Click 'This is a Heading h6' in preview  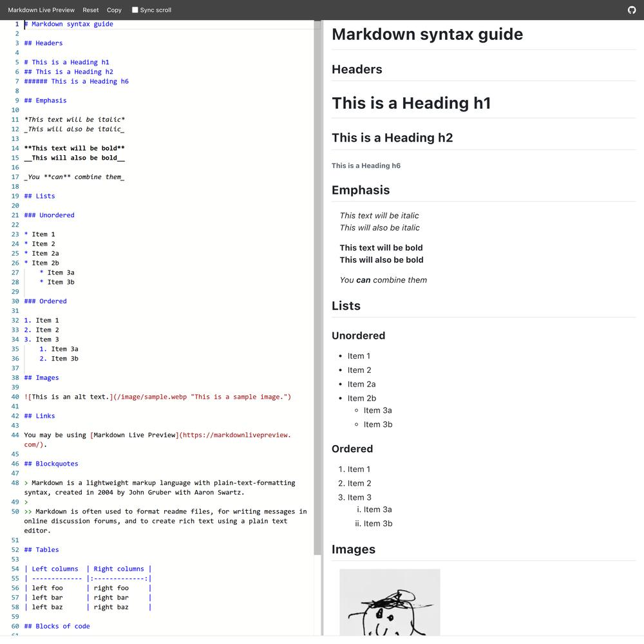point(366,166)
